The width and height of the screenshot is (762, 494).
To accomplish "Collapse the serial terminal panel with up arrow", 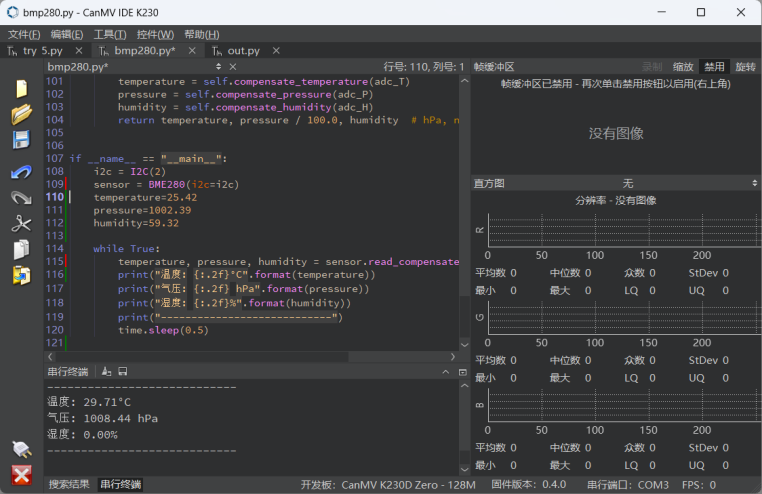I will coord(446,372).
